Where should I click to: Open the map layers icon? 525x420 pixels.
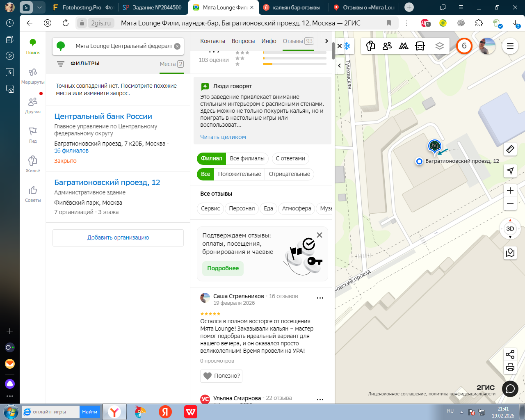[x=440, y=46]
